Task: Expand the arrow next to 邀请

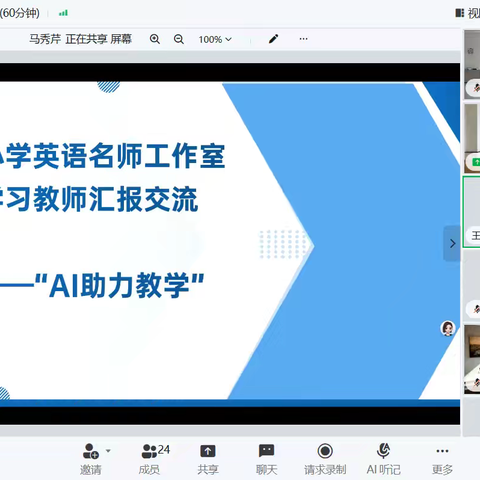Action: (108, 451)
